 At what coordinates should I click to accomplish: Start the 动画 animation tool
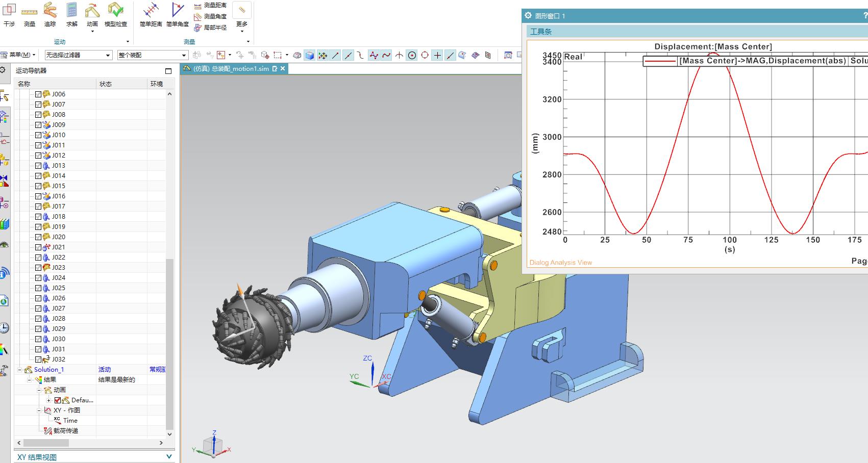coord(92,17)
